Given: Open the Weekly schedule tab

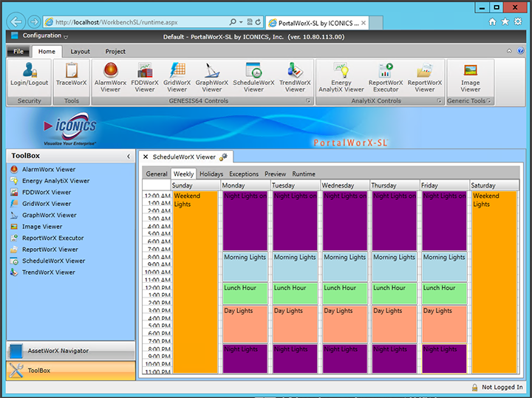Looking at the screenshot, I should [x=183, y=174].
